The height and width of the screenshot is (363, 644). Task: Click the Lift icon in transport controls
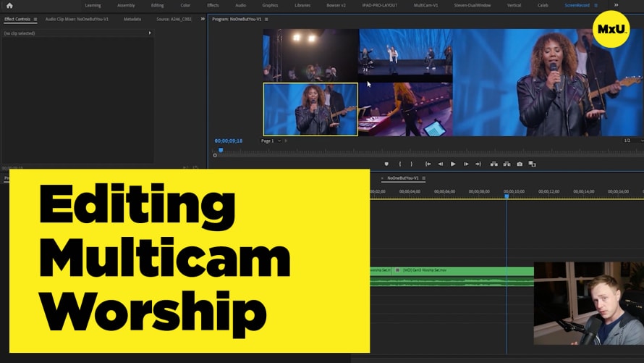[x=494, y=164]
